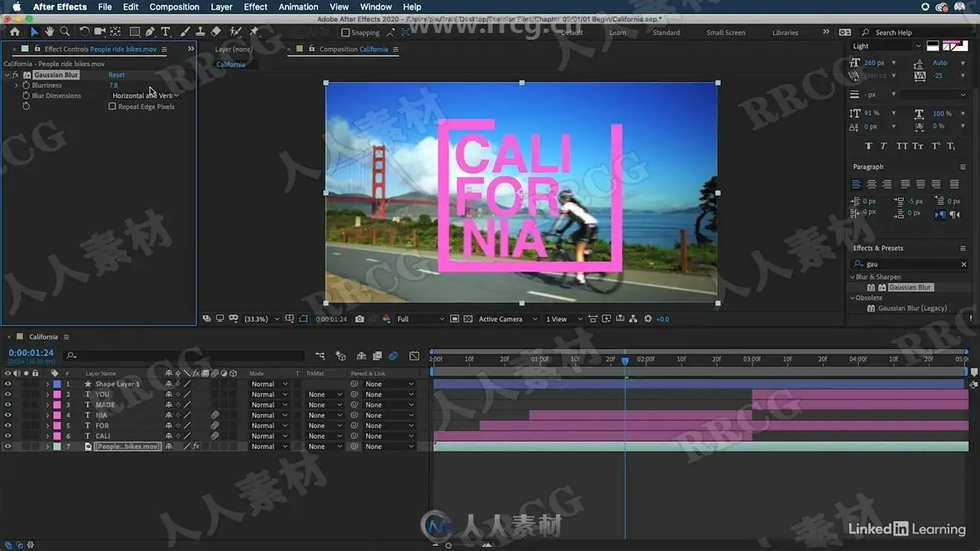Open the viewer resolution Full dropdown

tap(420, 319)
